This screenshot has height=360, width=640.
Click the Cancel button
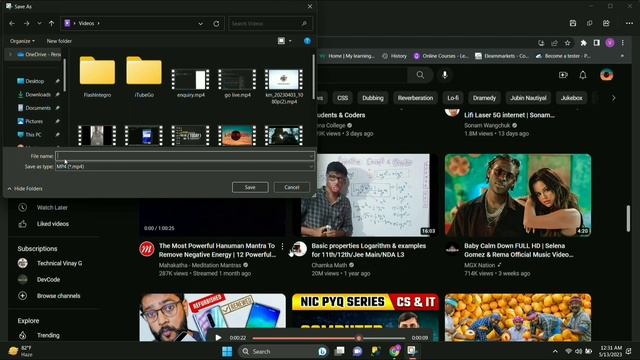pyautogui.click(x=291, y=187)
